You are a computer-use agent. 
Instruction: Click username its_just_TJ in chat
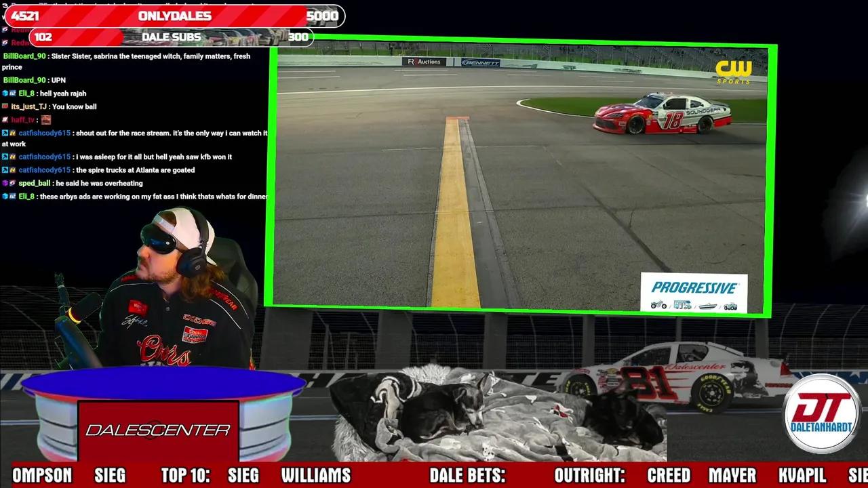point(28,106)
